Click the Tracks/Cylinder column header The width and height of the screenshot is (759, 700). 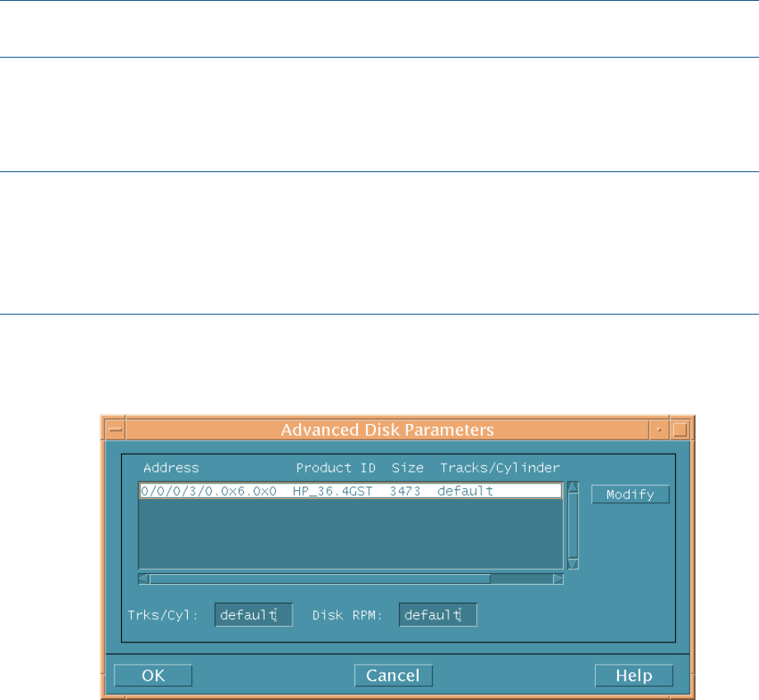(499, 468)
